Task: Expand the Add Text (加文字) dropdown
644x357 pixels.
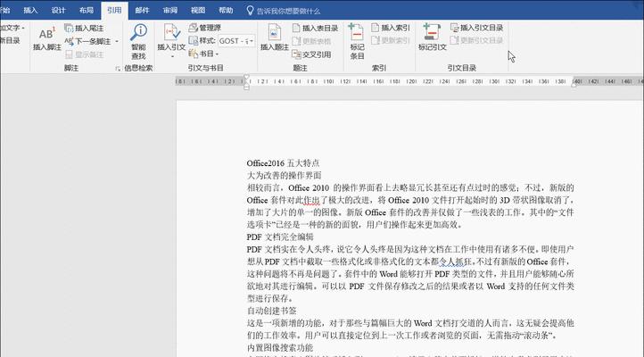Action: (x=23, y=28)
